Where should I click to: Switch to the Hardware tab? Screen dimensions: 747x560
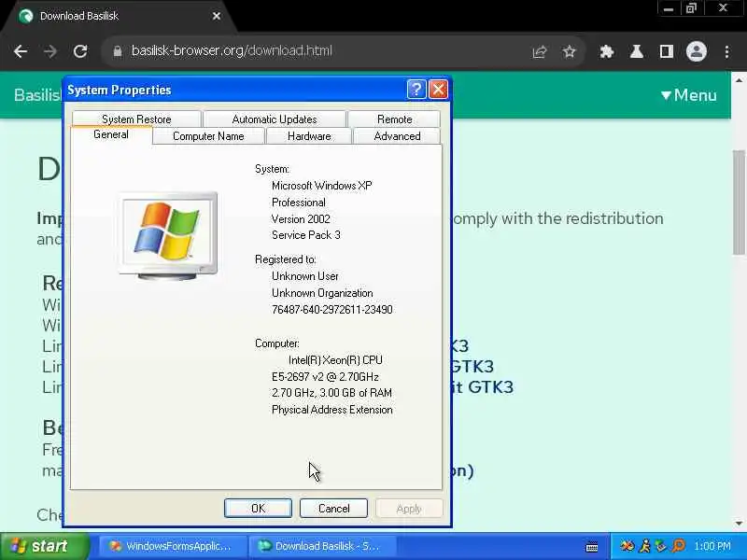click(x=309, y=135)
